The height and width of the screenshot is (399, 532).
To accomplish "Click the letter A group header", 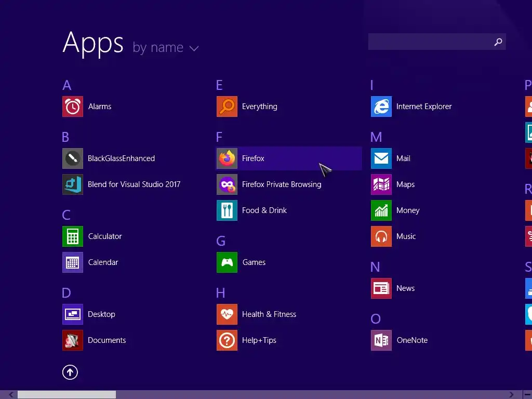I will pos(67,85).
